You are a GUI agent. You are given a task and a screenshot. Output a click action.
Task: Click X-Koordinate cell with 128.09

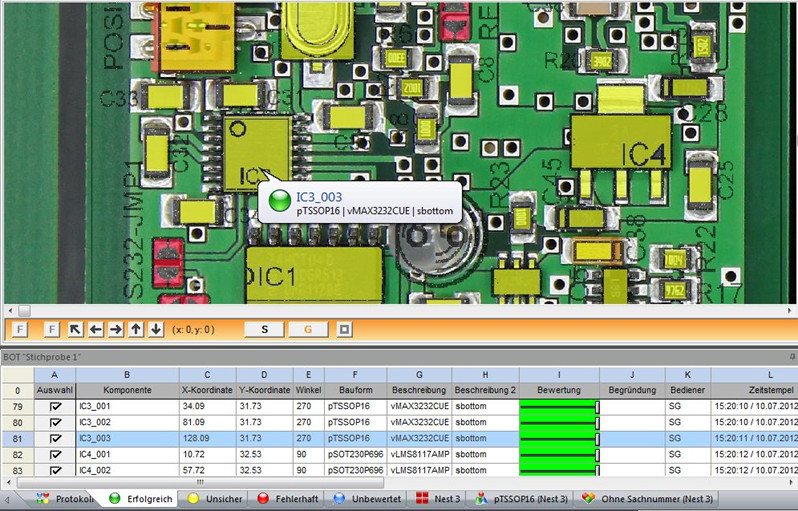(x=207, y=439)
